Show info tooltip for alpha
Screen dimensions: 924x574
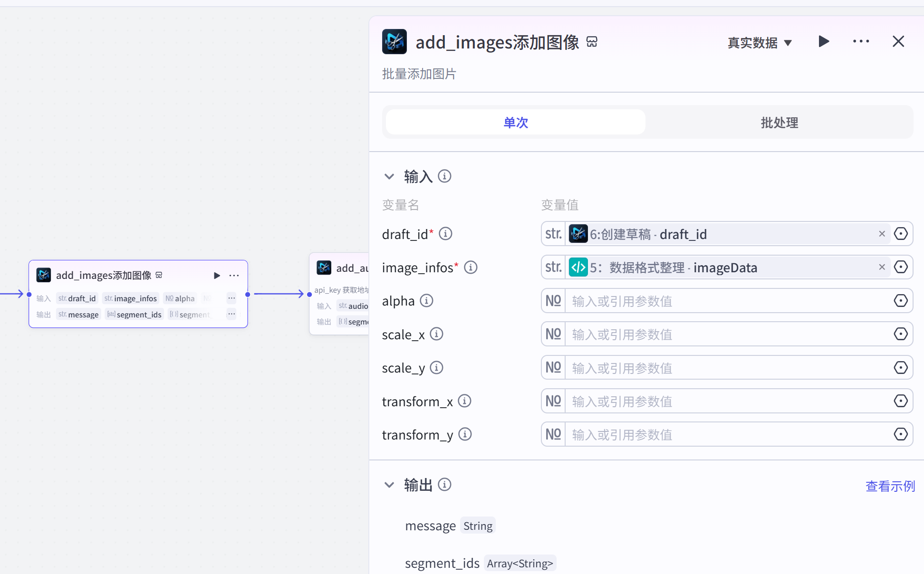(426, 301)
